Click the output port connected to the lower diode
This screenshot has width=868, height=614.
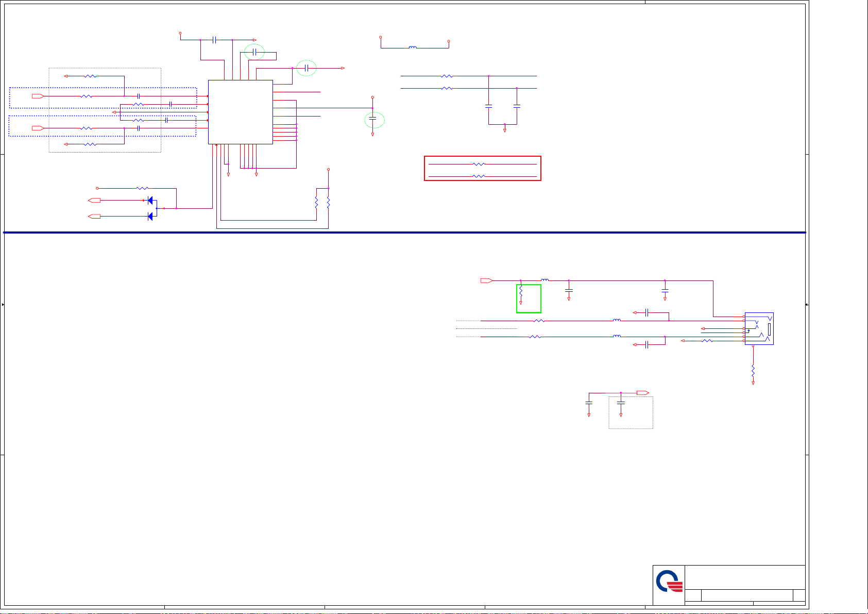[94, 217]
